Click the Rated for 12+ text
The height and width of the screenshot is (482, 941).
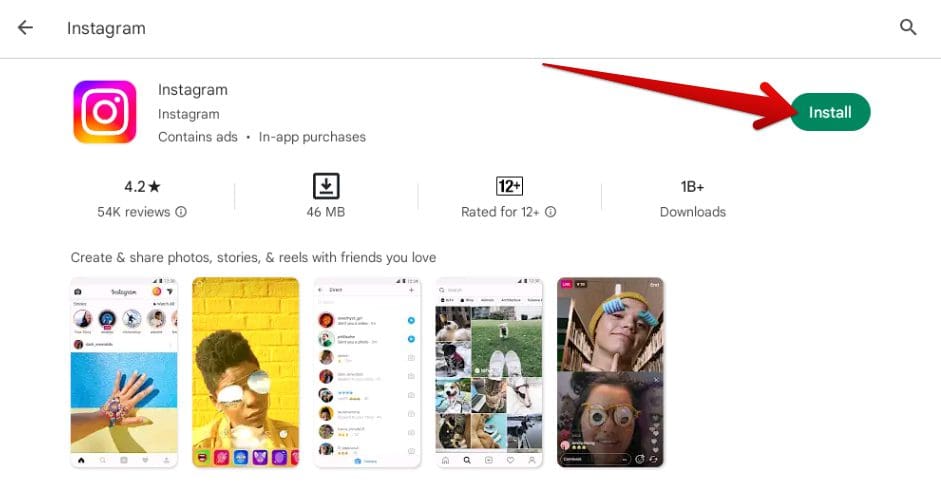(x=500, y=212)
